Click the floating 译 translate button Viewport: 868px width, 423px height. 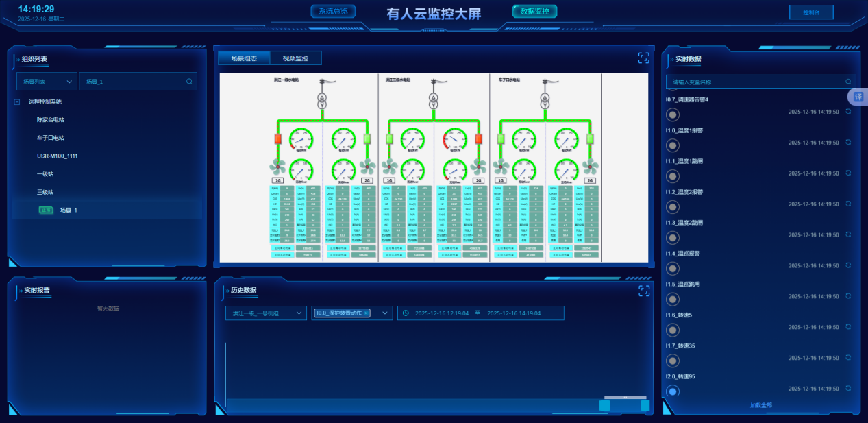pos(858,97)
